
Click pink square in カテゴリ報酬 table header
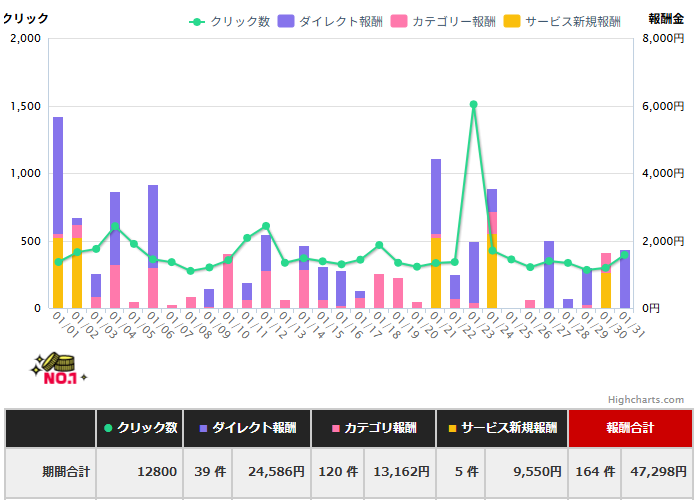pyautogui.click(x=336, y=429)
